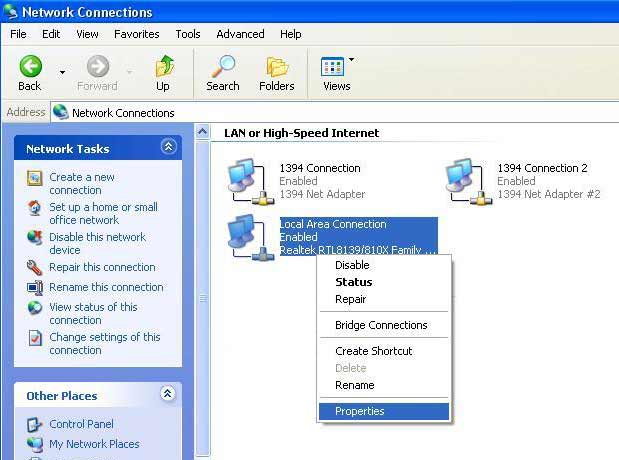
Task: Click the Network Tasks panel title
Action: (x=68, y=149)
